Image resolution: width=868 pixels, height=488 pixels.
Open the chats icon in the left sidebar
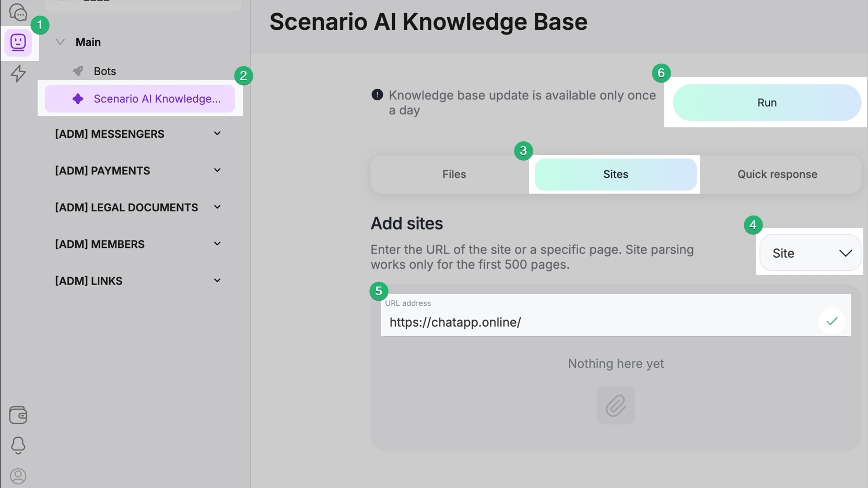point(18,11)
